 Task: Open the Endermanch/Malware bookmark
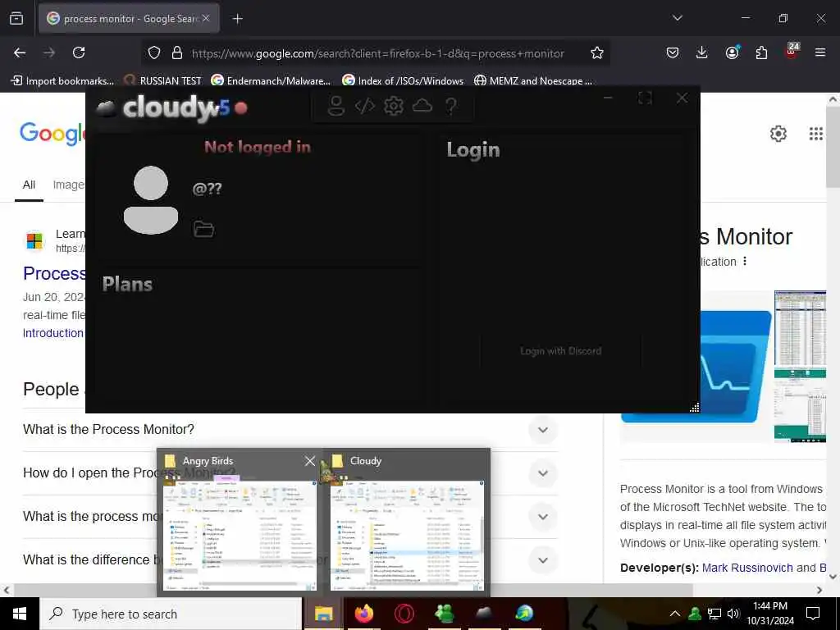click(x=271, y=81)
